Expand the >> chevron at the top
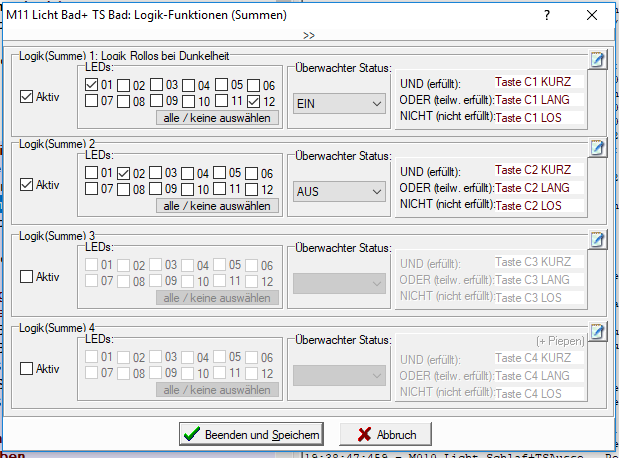619x458 pixels. pos(309,35)
